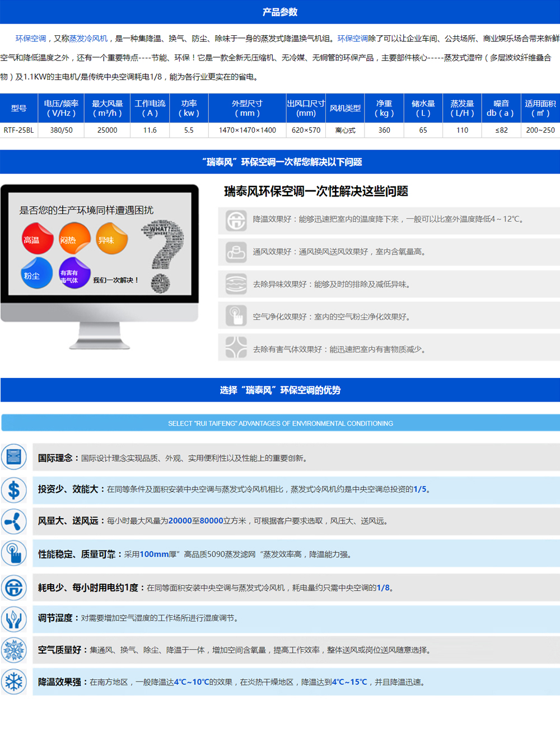The image size is (560, 737).
Task: Click the hands-with-droplet icon beside 调节湿度
Action: (x=14, y=619)
